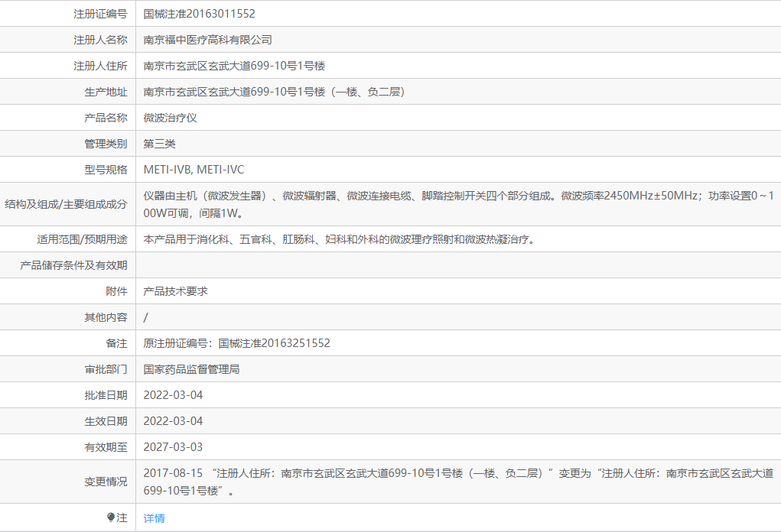Select approval department 国家药品监督管理局
Image resolution: width=781 pixels, height=532 pixels.
191,369
